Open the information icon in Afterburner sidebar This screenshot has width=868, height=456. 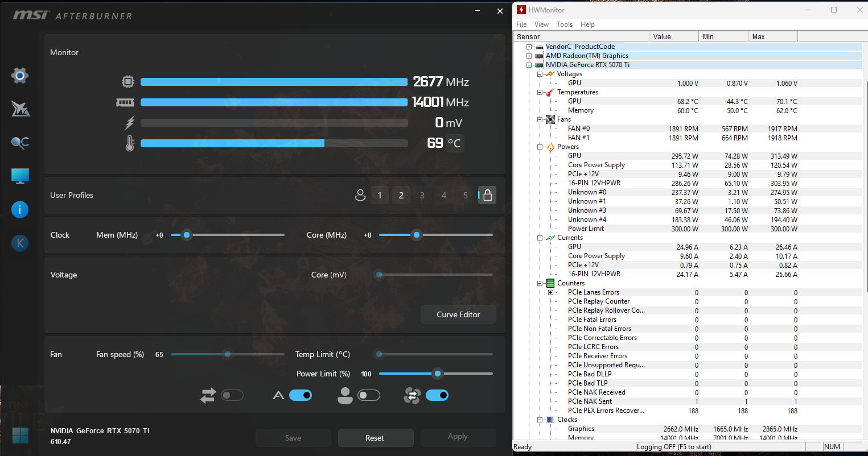tap(20, 210)
